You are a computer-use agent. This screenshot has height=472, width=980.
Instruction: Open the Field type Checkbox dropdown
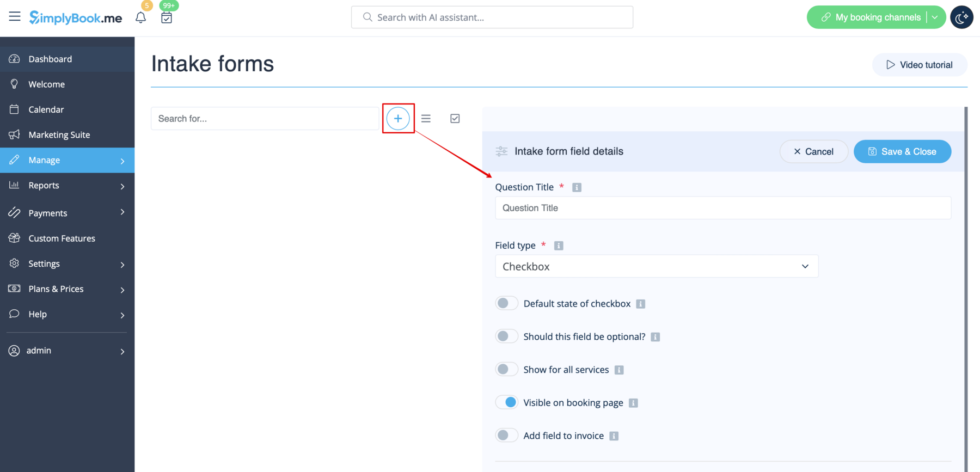(x=656, y=266)
